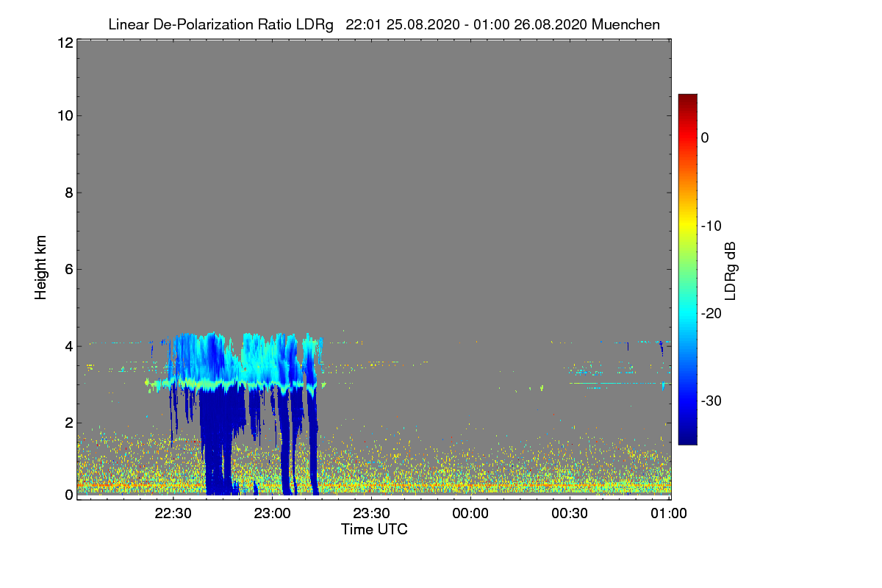The image size is (882, 588).
Task: Click the colorbar value '-30'
Action: coord(711,401)
